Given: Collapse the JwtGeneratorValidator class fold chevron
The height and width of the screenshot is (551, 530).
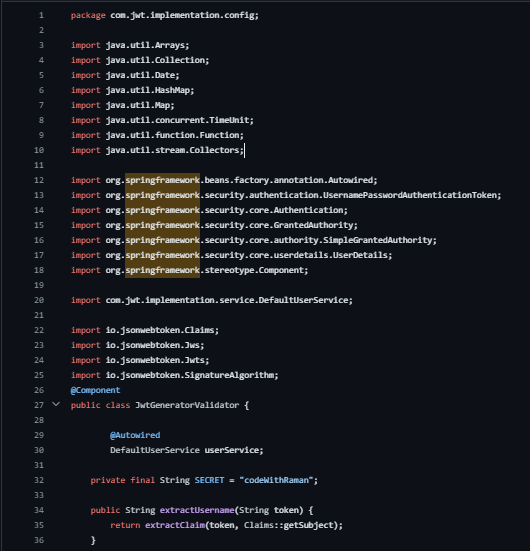Looking at the screenshot, I should click(56, 404).
